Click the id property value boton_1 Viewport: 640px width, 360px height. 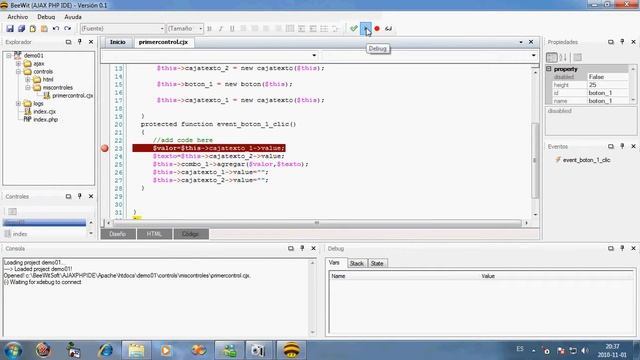[x=607, y=93]
